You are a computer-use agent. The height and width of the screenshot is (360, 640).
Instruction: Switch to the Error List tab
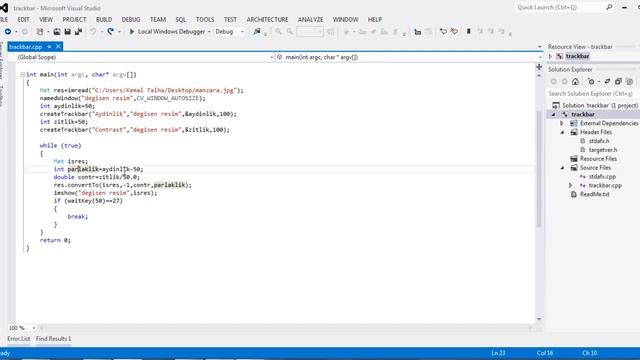click(x=19, y=339)
